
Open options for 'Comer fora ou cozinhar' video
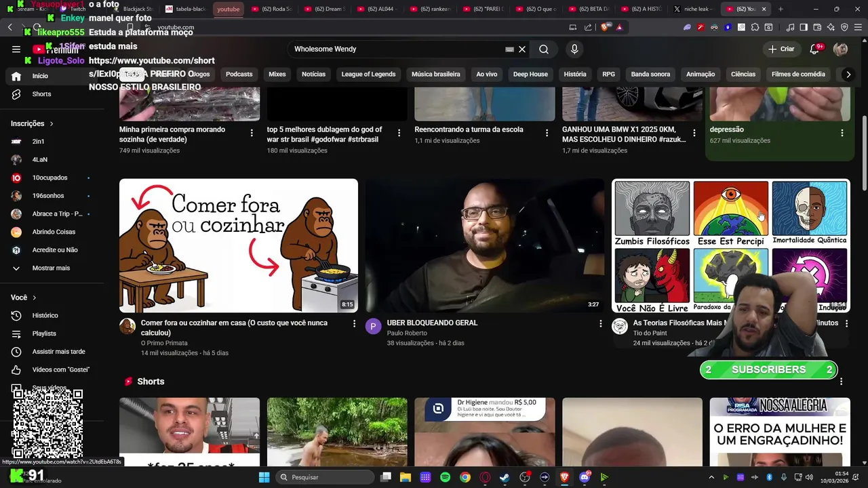pyautogui.click(x=354, y=324)
